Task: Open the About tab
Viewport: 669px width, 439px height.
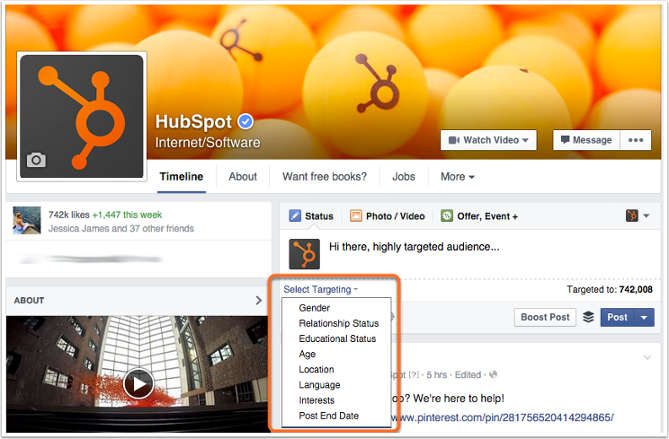Action: pos(243,177)
